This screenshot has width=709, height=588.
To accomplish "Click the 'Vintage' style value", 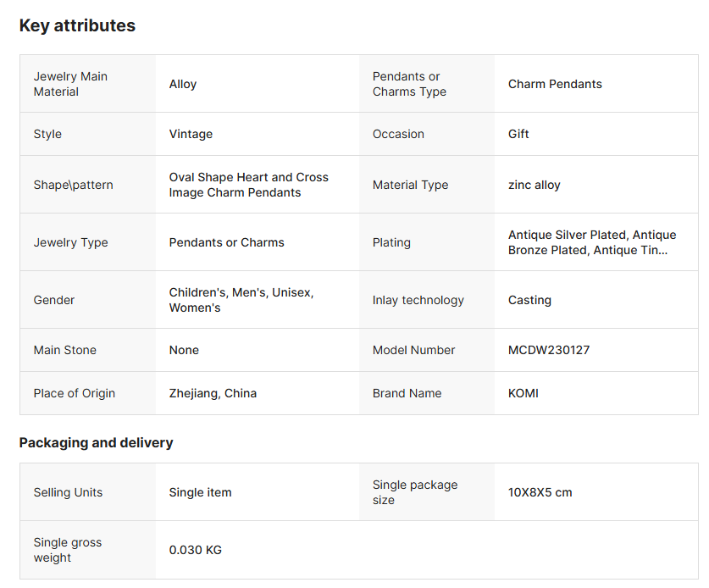I will point(191,134).
